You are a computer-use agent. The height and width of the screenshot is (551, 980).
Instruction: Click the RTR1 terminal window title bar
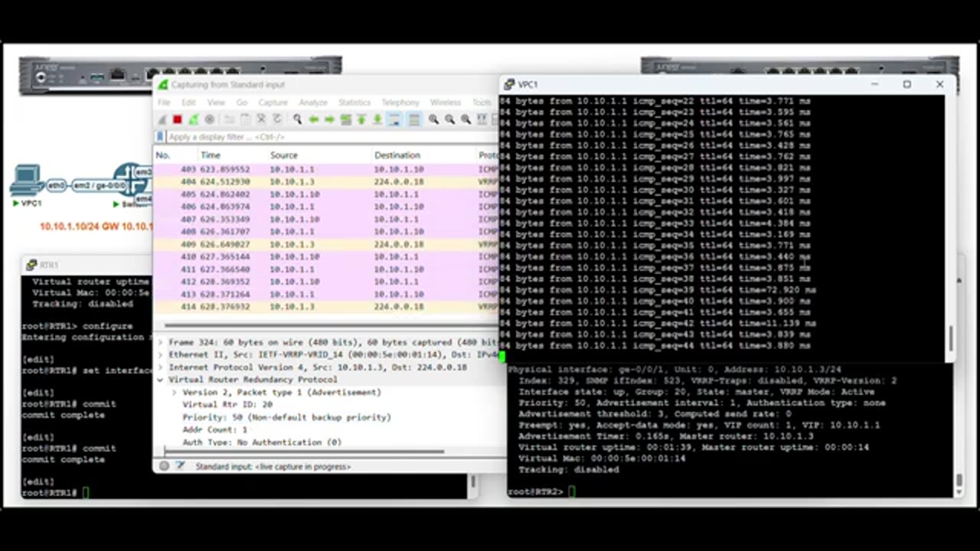coord(88,265)
